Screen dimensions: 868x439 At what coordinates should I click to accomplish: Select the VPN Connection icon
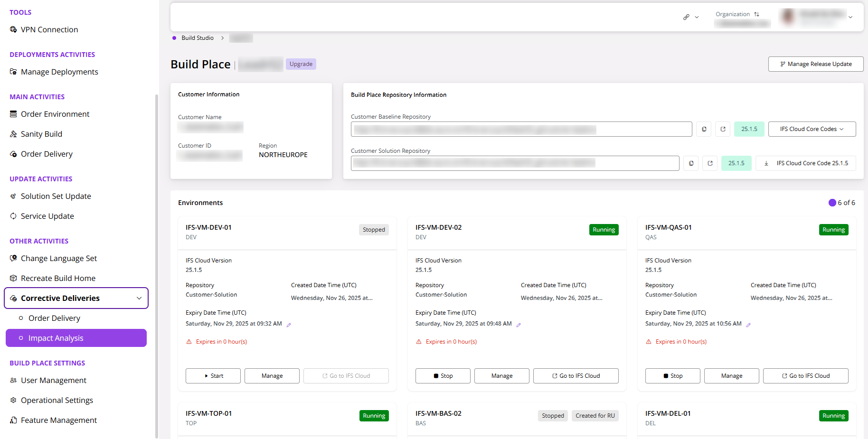[x=13, y=29]
